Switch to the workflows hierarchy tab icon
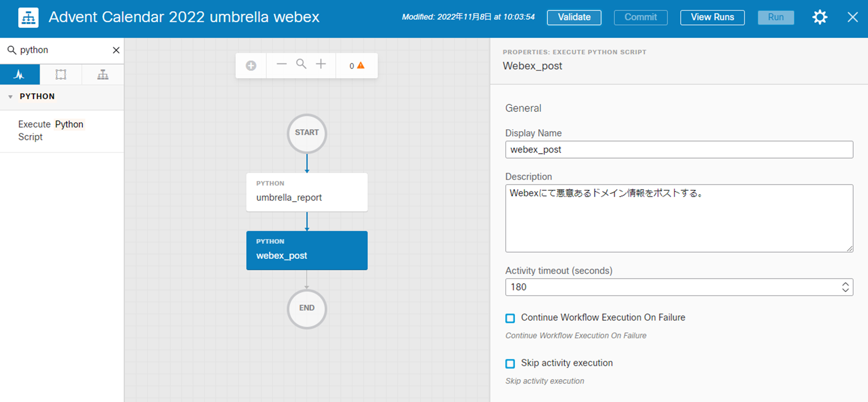The width and height of the screenshot is (868, 402). coord(103,75)
